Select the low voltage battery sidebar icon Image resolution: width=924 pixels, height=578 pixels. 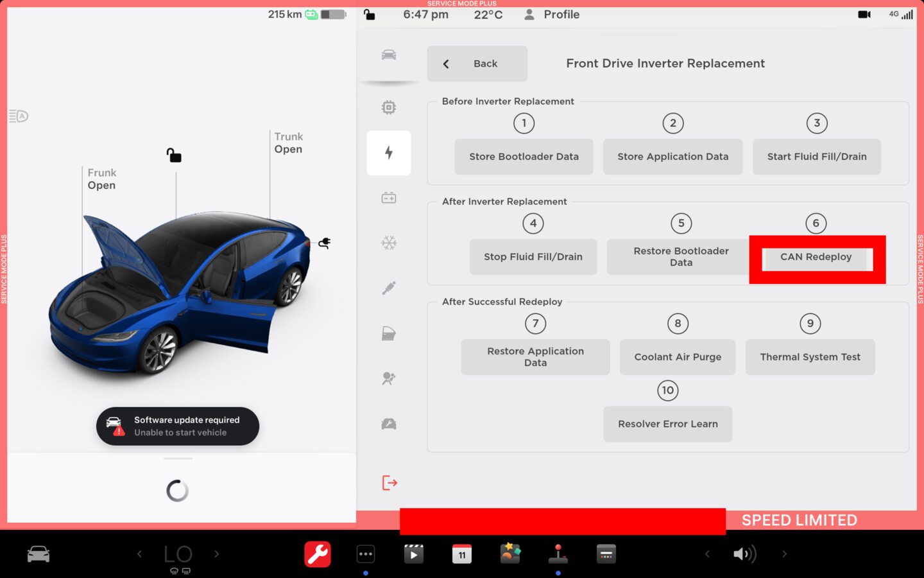389,198
